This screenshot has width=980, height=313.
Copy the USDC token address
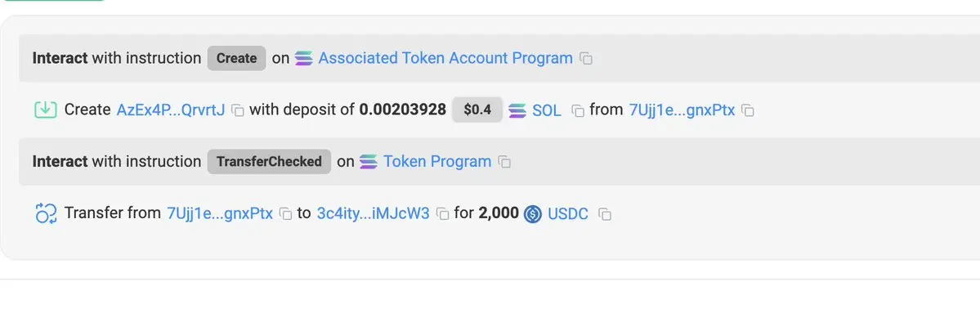[x=604, y=213]
